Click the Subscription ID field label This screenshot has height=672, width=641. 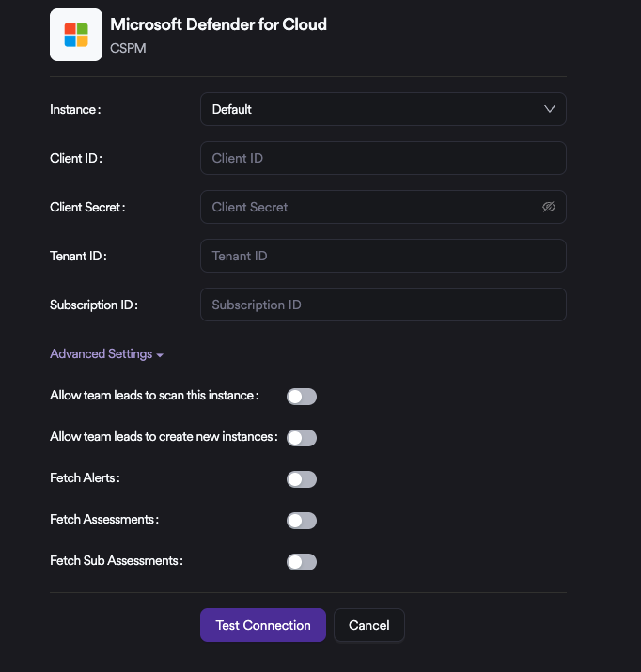click(x=94, y=305)
